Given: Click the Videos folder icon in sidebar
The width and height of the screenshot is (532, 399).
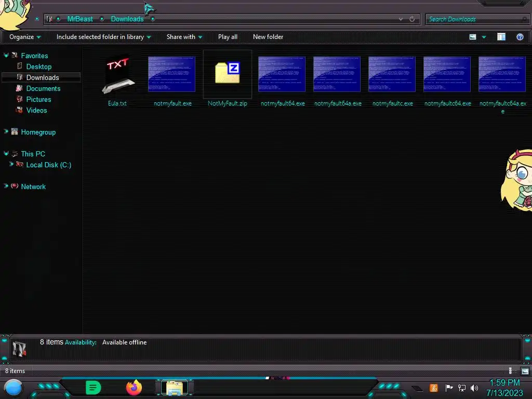Looking at the screenshot, I should tap(19, 110).
